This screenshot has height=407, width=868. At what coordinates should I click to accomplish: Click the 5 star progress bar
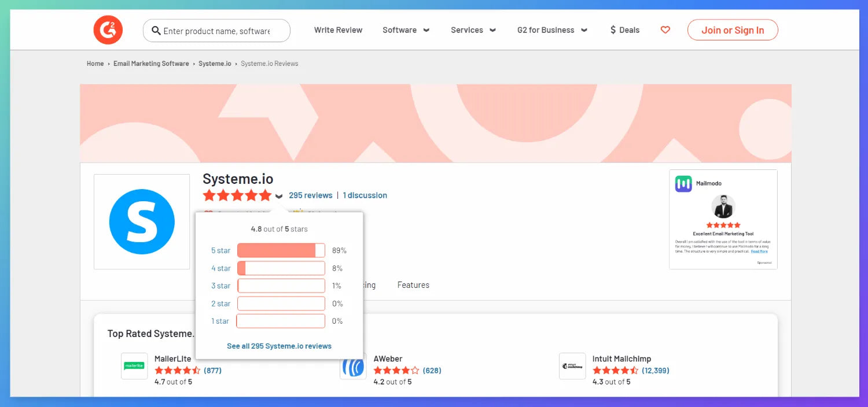tap(281, 250)
